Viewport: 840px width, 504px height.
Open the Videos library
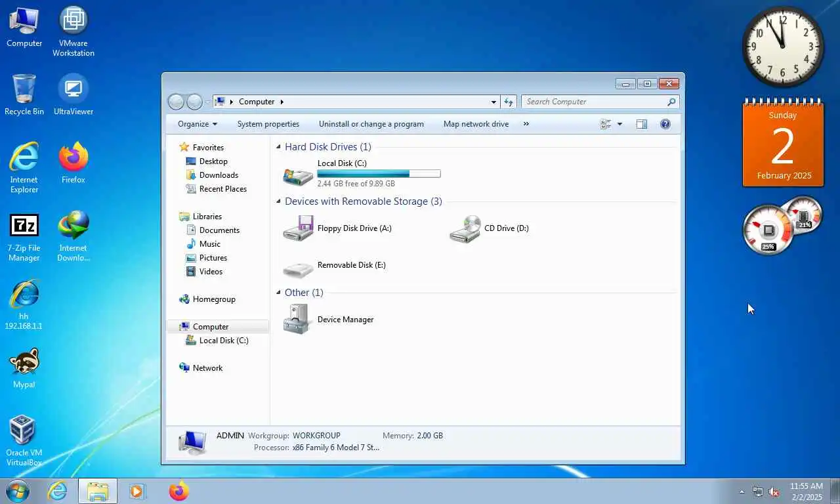pos(211,272)
